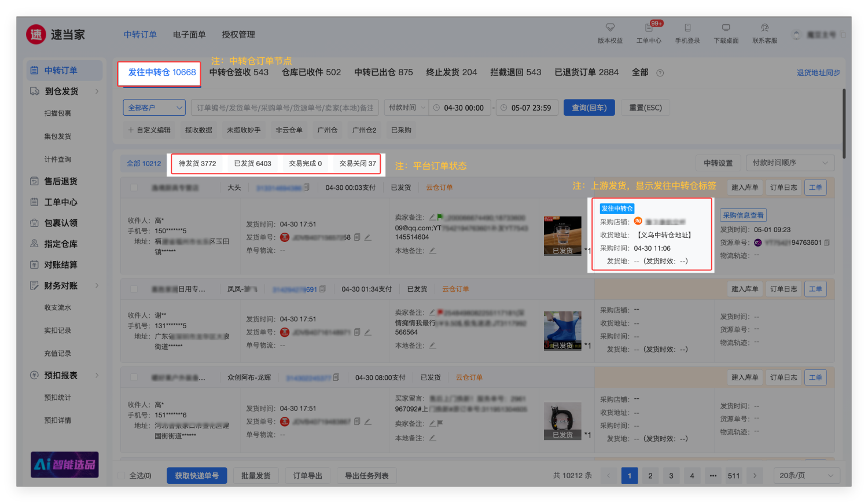Open the 全部客户 dropdown
The height and width of the screenshot is (503, 868).
pos(154,108)
